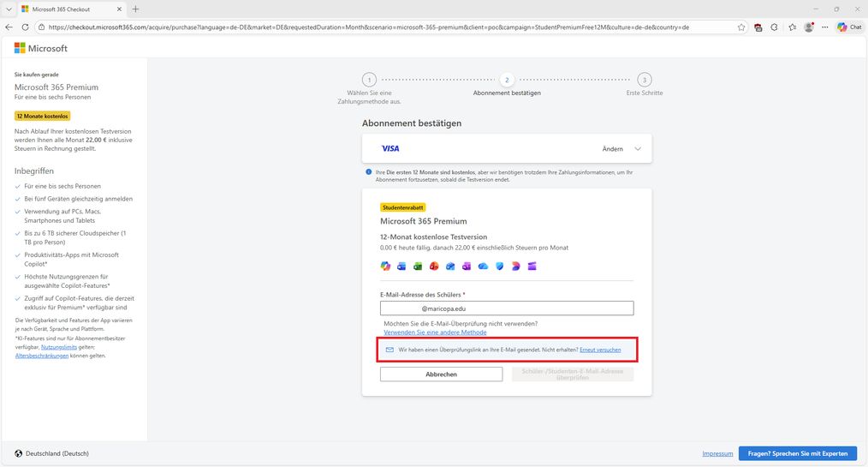Open a new browser tab

pyautogui.click(x=135, y=9)
